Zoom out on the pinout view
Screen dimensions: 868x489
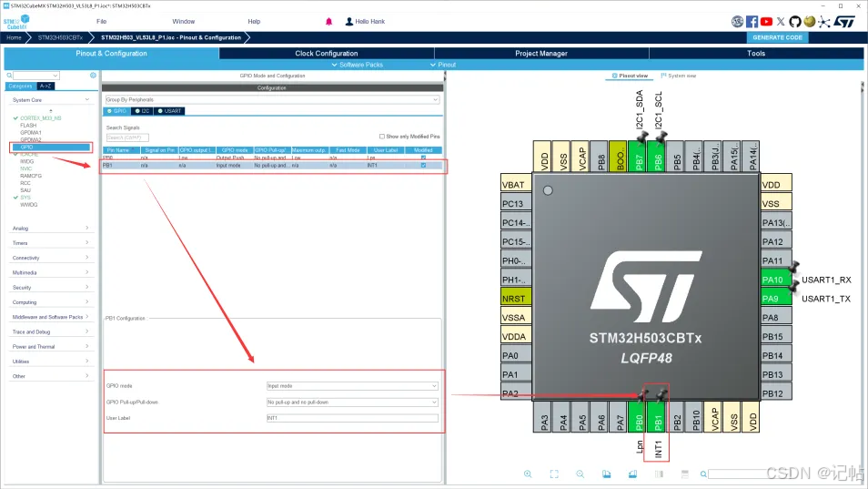tap(580, 474)
